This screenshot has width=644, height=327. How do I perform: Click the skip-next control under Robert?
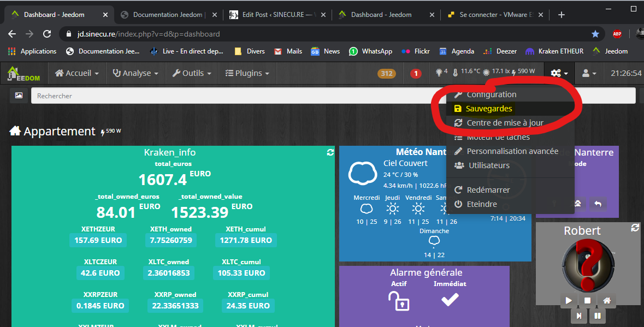point(578,316)
